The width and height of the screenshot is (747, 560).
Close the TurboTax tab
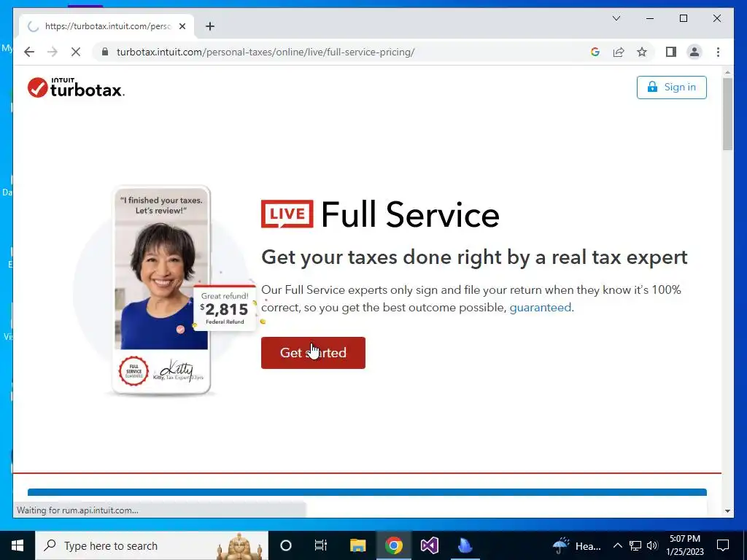pos(182,26)
